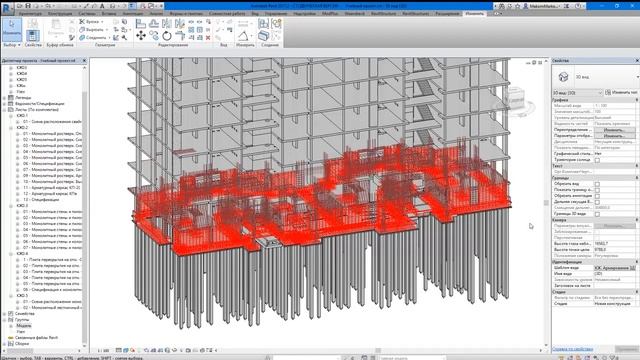Select the Rotate tool icon

point(167,36)
